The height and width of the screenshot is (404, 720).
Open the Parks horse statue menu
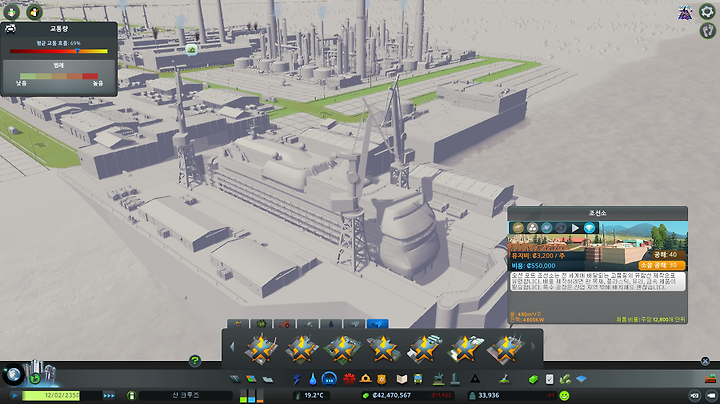click(x=439, y=379)
